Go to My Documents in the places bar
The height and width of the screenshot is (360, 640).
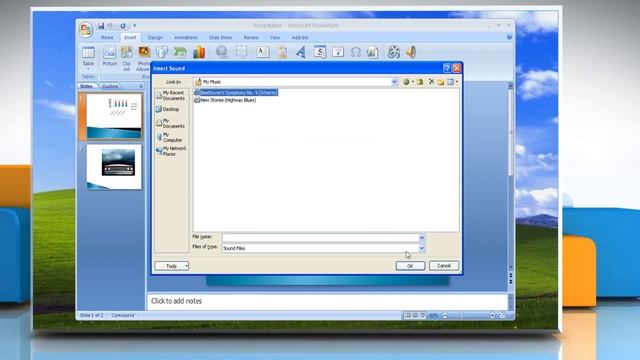coord(171,123)
